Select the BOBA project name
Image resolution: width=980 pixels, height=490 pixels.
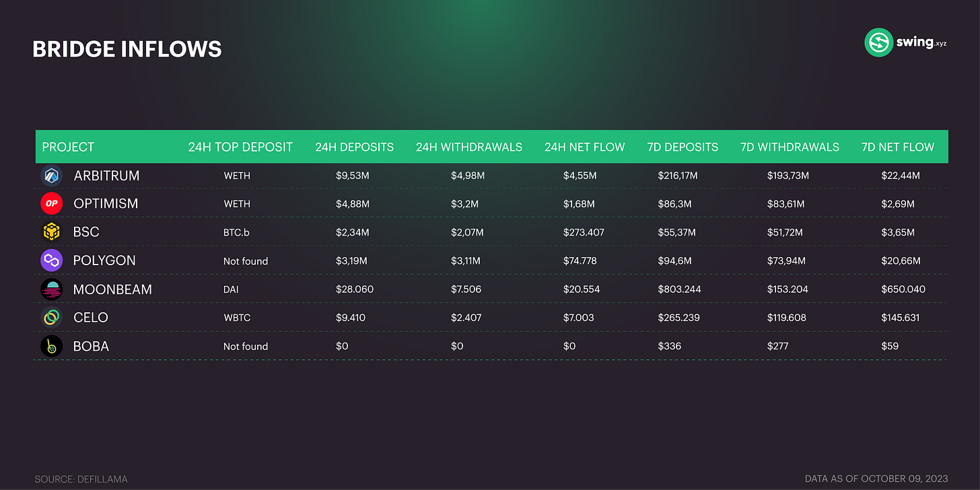[x=91, y=346]
